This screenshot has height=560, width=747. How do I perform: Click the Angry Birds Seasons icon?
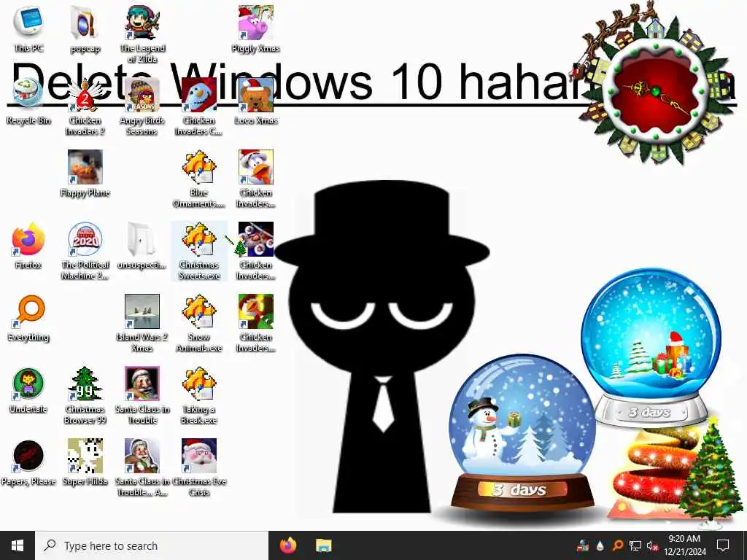(142, 106)
